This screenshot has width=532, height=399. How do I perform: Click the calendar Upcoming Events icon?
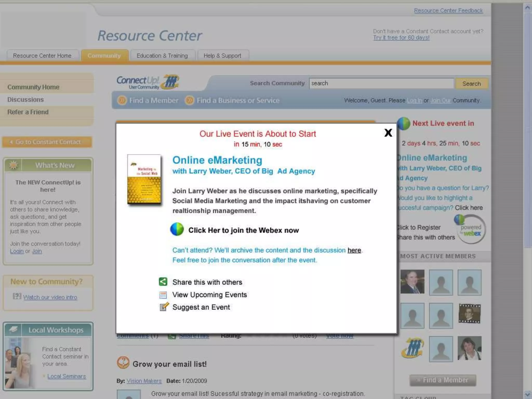click(x=163, y=295)
